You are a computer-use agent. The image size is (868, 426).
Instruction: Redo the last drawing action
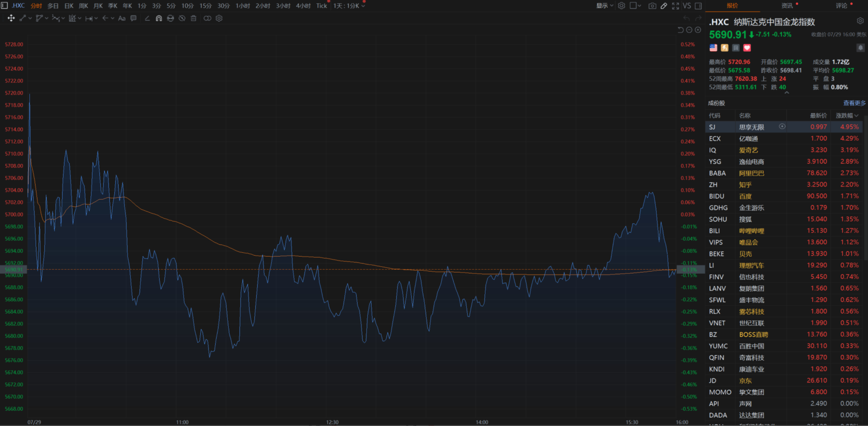coord(698,18)
